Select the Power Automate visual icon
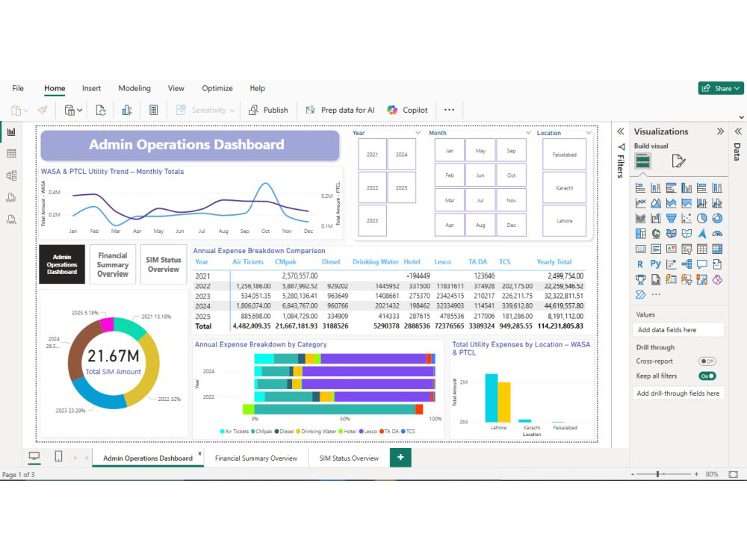 (x=640, y=295)
